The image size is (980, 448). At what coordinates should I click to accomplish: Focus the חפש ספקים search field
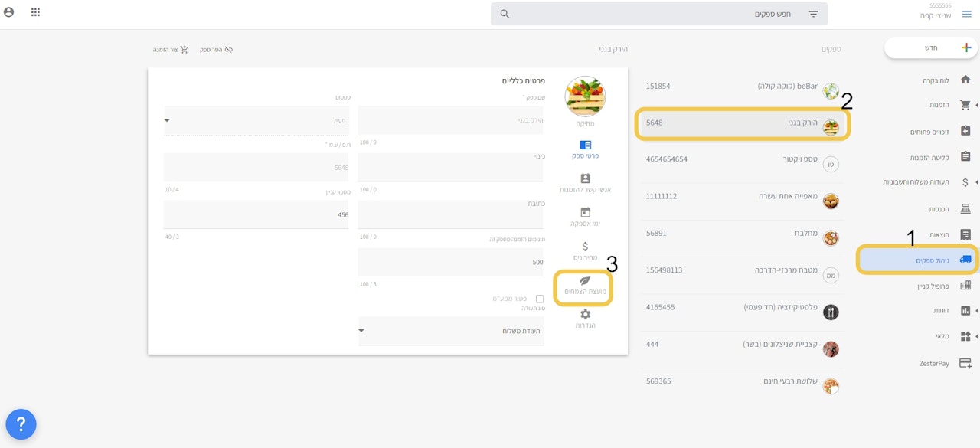[x=658, y=14]
